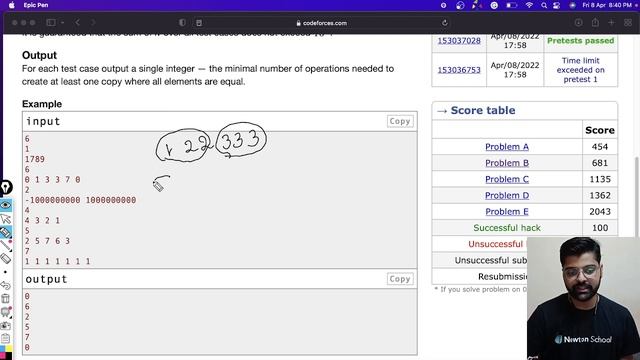Open the Apple menu
This screenshot has width=640, height=360.
tap(11, 5)
